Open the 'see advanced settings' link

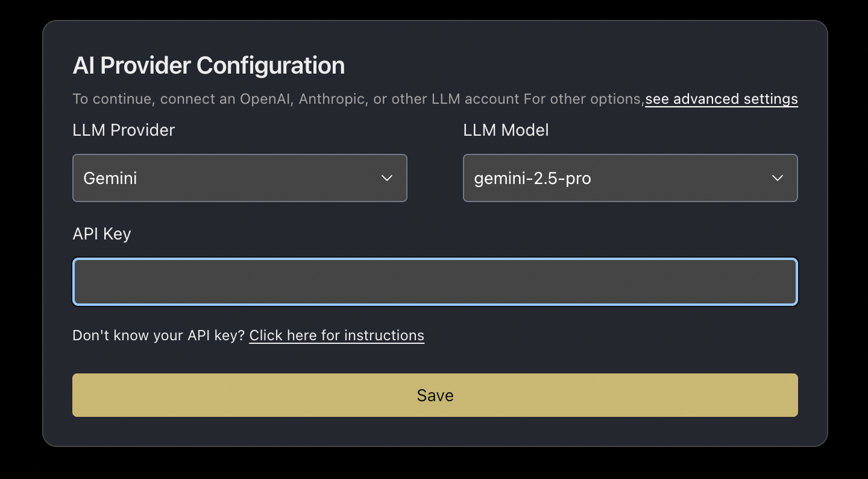[x=722, y=99]
